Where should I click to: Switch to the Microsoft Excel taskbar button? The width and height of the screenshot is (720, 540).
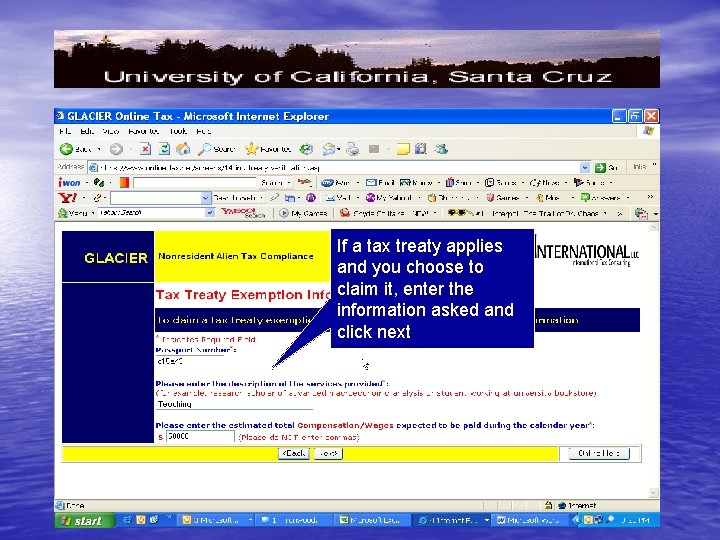(370, 520)
